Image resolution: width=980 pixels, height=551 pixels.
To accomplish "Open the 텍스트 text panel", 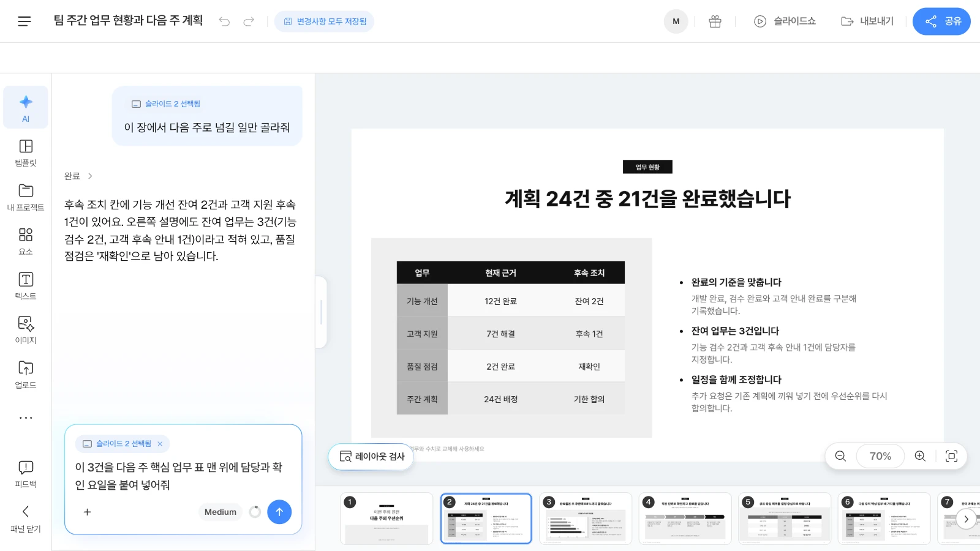I will pyautogui.click(x=26, y=286).
